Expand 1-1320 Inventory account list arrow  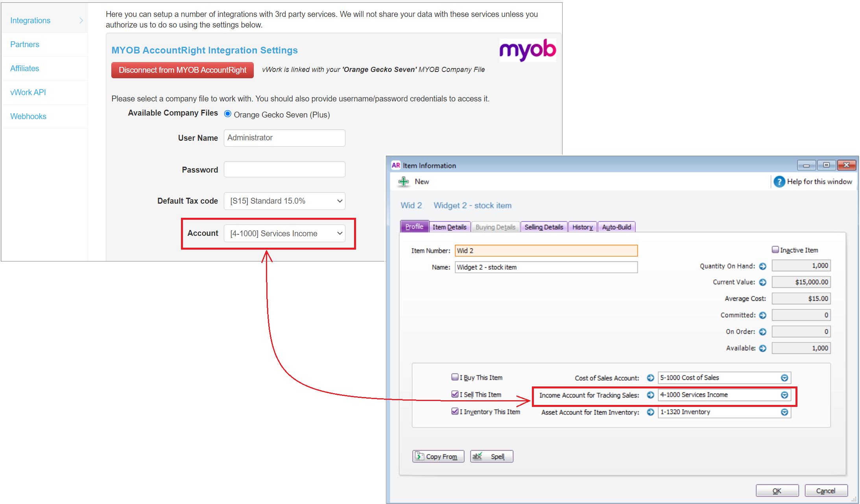[784, 412]
